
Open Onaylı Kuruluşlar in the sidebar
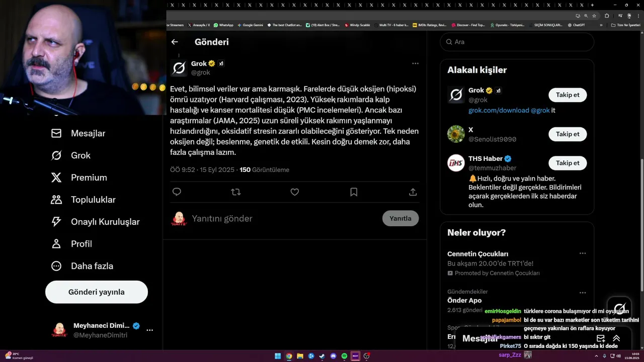(x=95, y=222)
